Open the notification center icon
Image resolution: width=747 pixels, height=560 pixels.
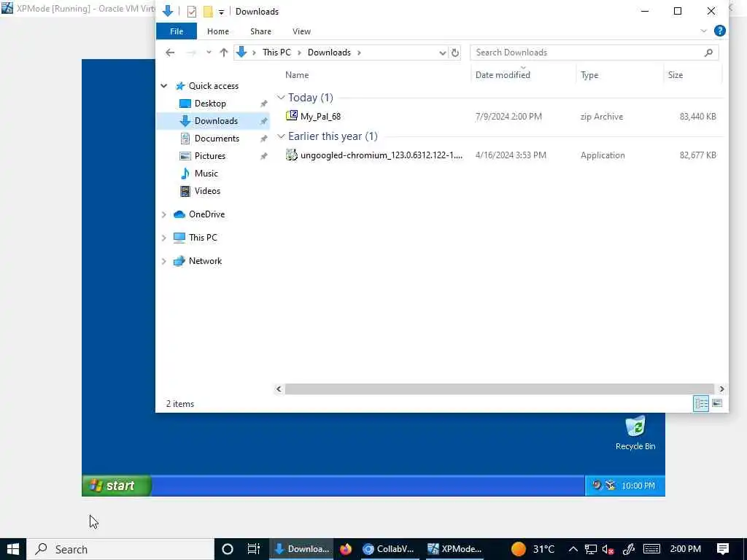point(723,549)
